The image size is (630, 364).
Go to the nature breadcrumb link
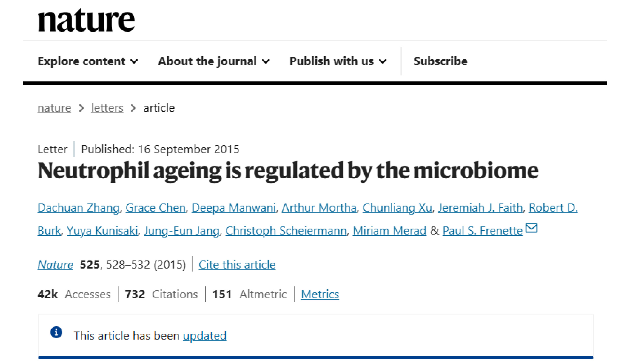coord(54,108)
